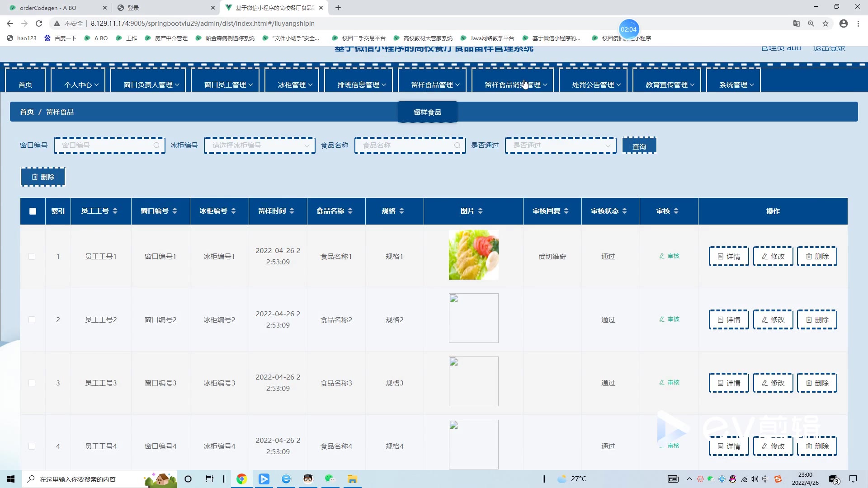Click 武切维奇 reply cell

click(552, 256)
